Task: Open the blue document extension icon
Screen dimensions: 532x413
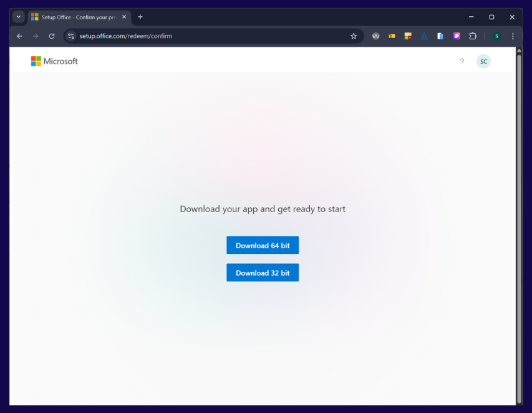Action: (440, 36)
